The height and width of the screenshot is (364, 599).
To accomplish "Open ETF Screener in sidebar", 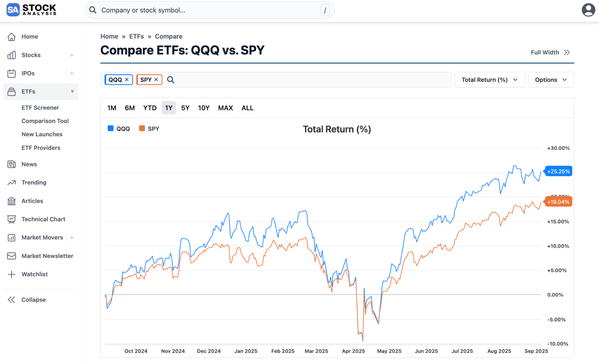I will [x=40, y=108].
